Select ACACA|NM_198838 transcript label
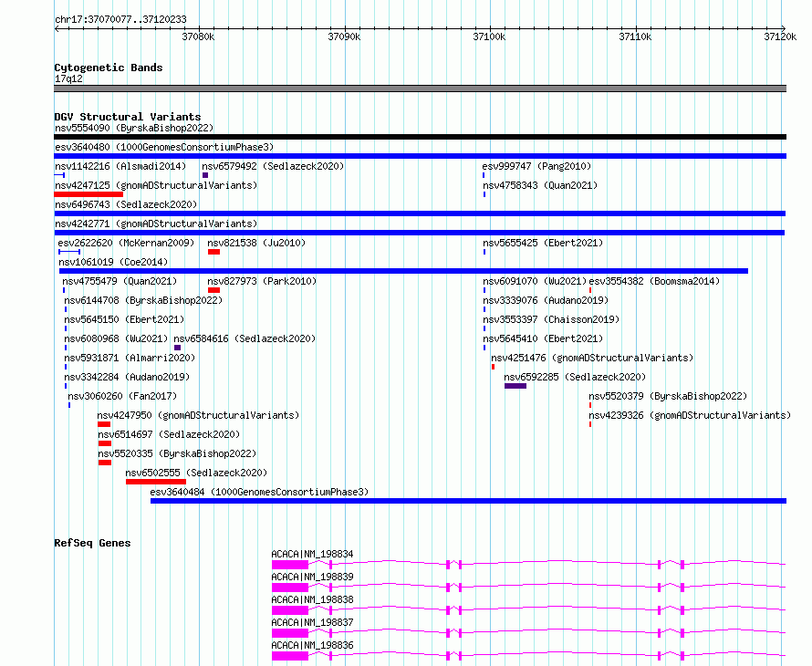Image resolution: width=812 pixels, height=666 pixels. point(312,599)
